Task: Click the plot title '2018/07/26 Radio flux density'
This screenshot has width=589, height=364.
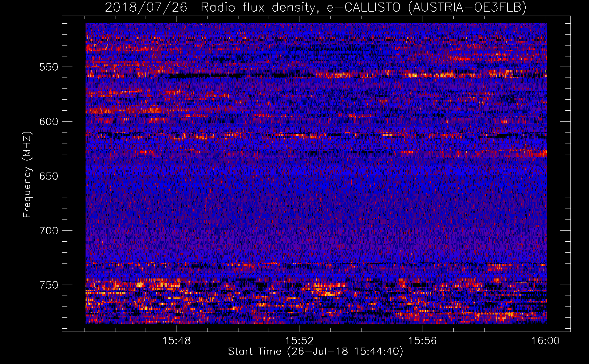Action: tap(316, 7)
